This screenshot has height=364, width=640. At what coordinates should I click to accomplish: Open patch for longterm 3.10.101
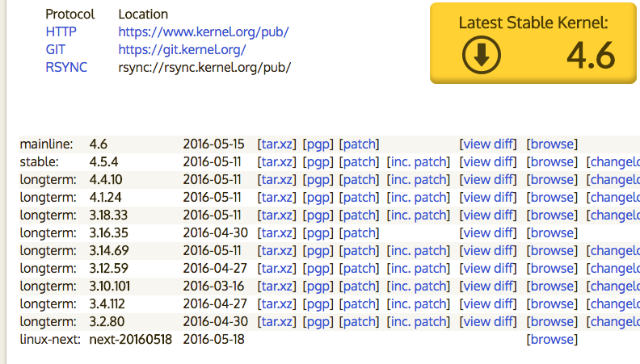359,287
